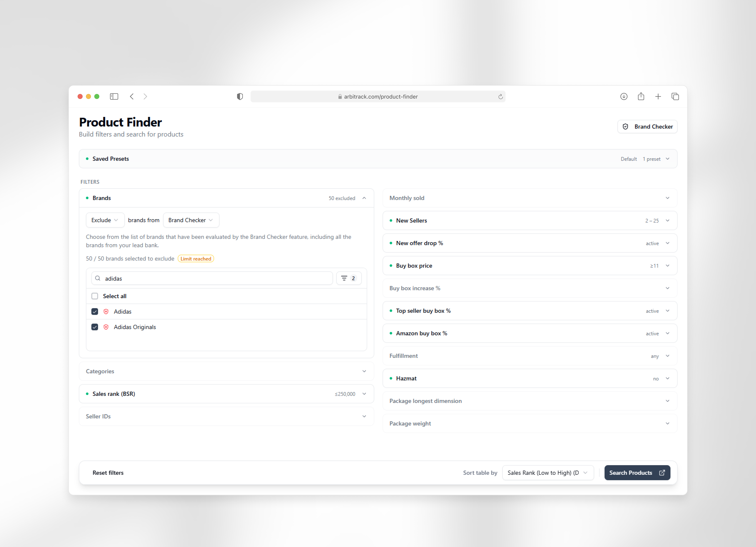Click the address bar lock icon
This screenshot has width=756, height=547.
pos(340,97)
